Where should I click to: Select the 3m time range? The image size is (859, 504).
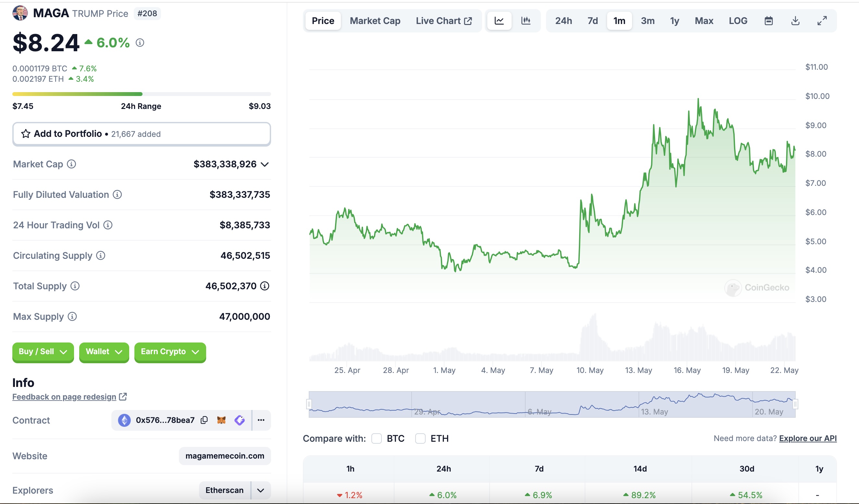click(x=648, y=21)
